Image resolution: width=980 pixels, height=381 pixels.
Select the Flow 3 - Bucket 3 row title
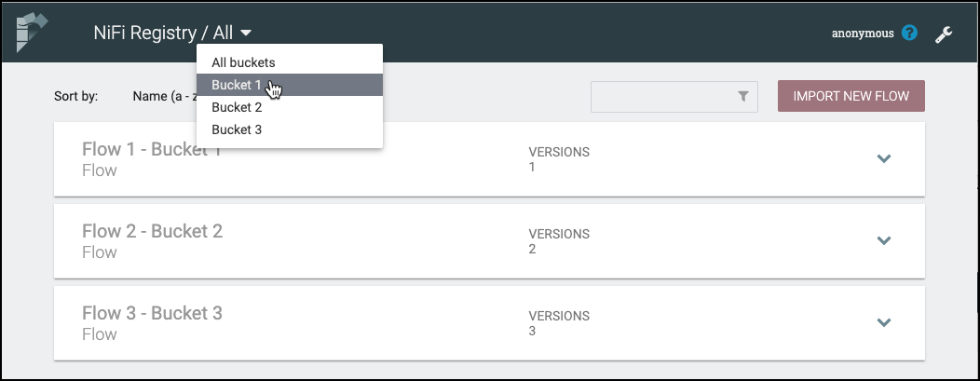coord(152,313)
